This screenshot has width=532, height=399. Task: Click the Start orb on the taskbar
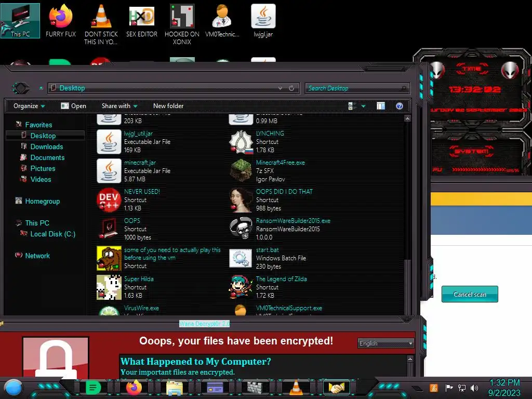tap(14, 388)
